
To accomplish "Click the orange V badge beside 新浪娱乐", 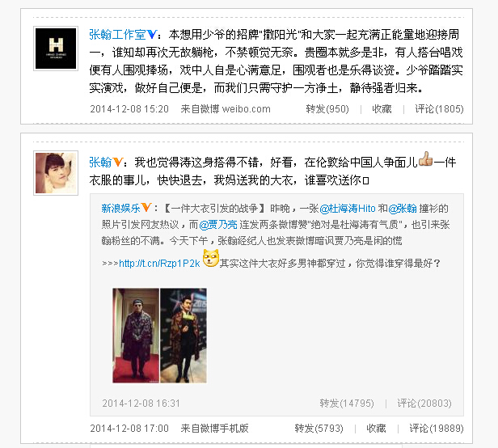I will tap(146, 208).
